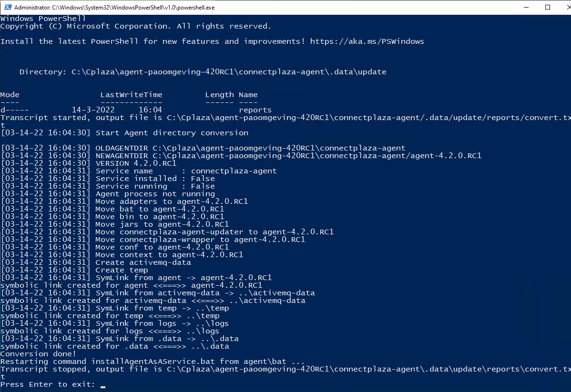Click the window title text with powershell.exe path
571x392 pixels.
tap(114, 7)
